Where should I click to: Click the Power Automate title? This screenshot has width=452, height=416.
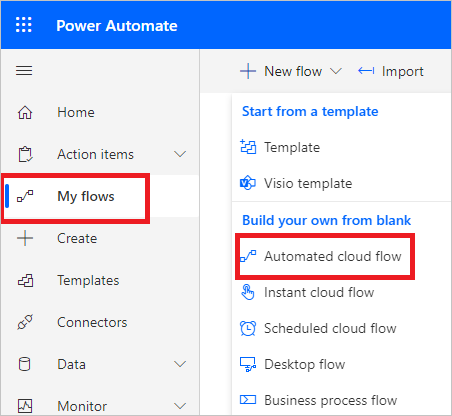click(117, 26)
